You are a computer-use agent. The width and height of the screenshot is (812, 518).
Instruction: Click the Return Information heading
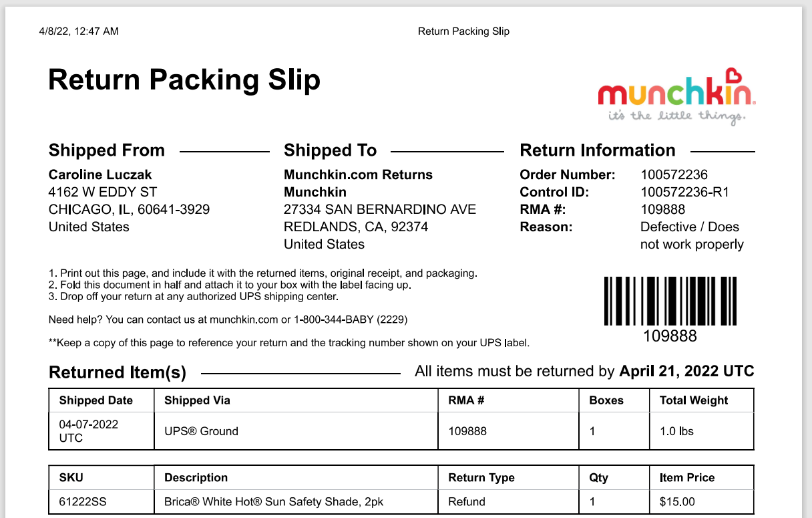click(x=598, y=150)
